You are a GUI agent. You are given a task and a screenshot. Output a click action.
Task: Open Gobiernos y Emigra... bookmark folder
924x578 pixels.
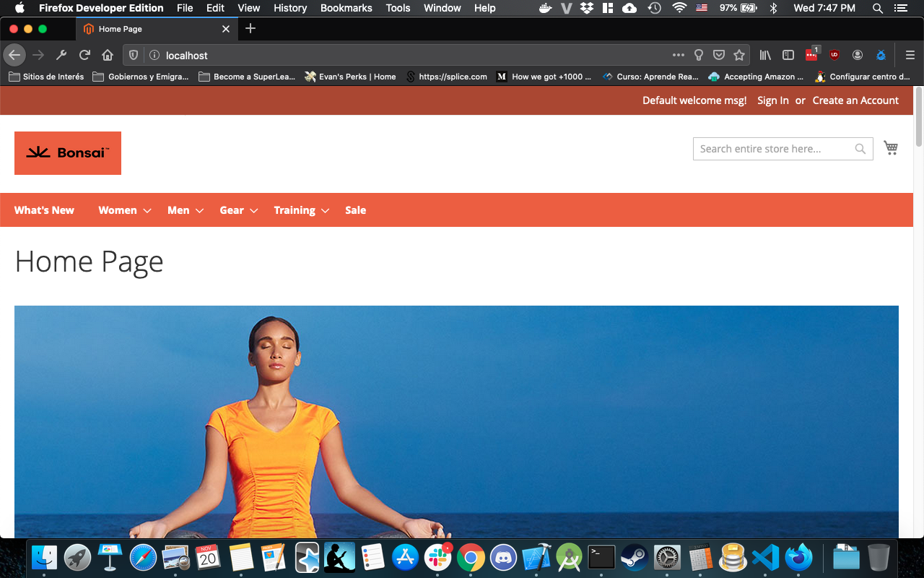(141, 77)
